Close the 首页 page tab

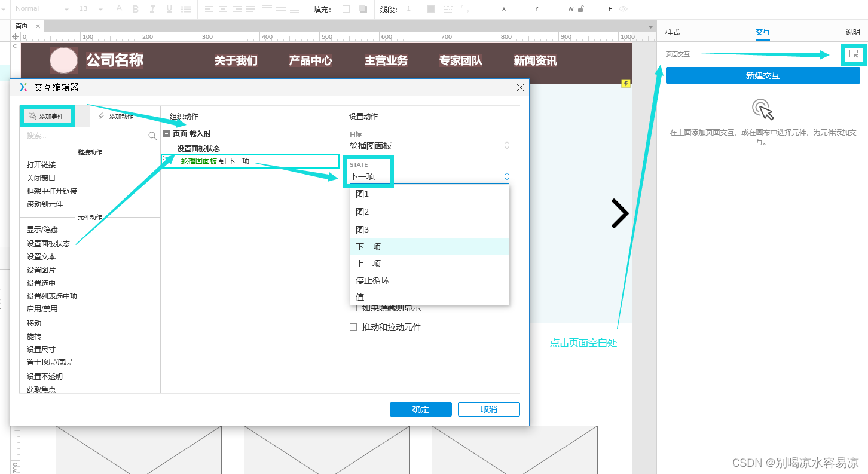point(38,26)
